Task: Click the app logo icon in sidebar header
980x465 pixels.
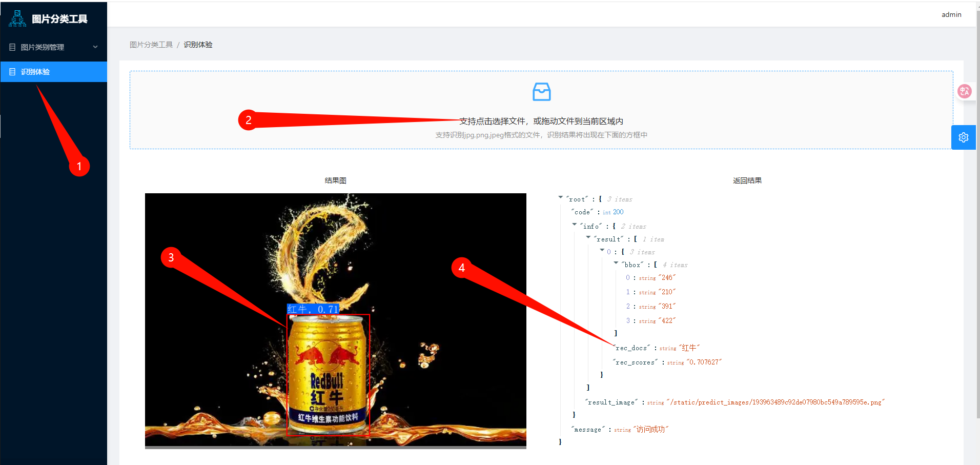Action: [17, 18]
